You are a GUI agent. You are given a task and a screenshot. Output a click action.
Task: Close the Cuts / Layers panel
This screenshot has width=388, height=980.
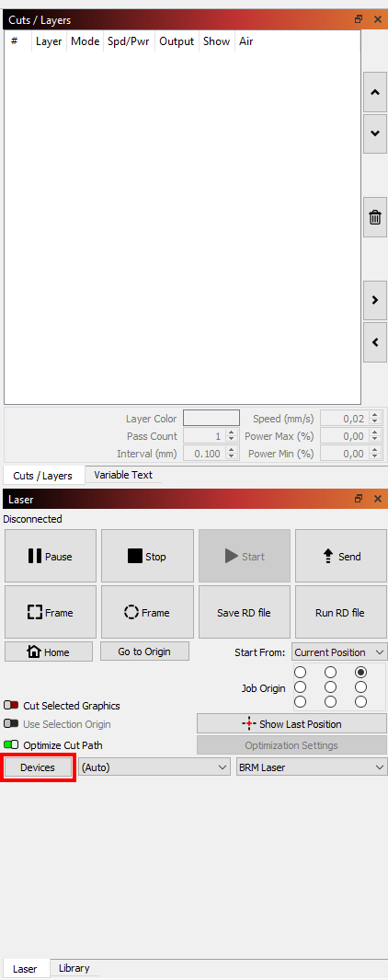[x=377, y=19]
